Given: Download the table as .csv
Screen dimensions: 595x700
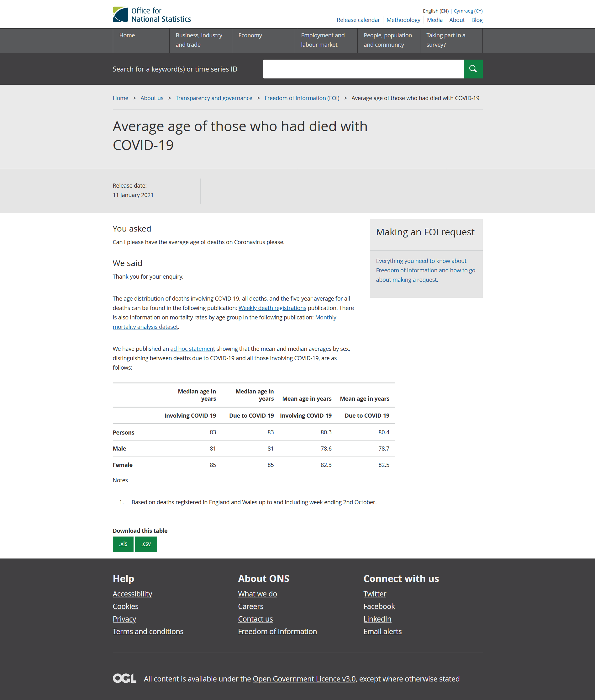Looking at the screenshot, I should (x=146, y=544).
